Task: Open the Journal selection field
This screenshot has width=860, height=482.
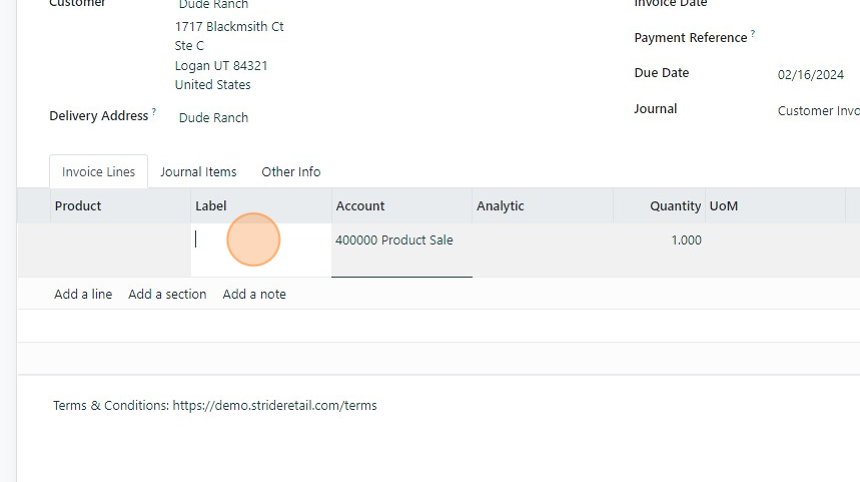Action: coord(818,111)
